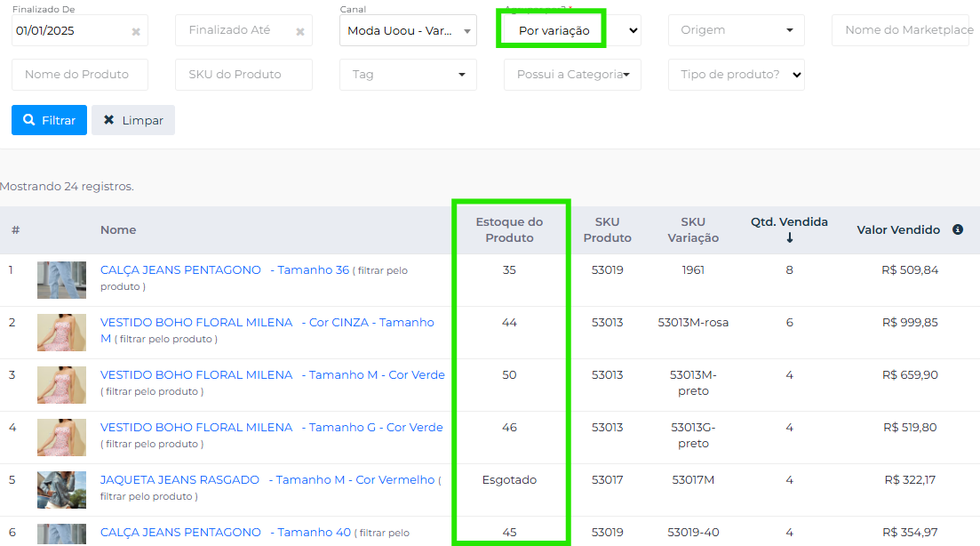
Task: Click the SKU do Produto input
Action: point(243,75)
